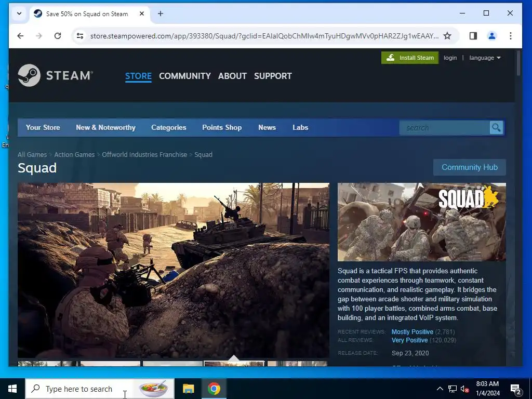This screenshot has width=532, height=399.
Task: Close the Squad on Steam tab
Action: tap(142, 14)
